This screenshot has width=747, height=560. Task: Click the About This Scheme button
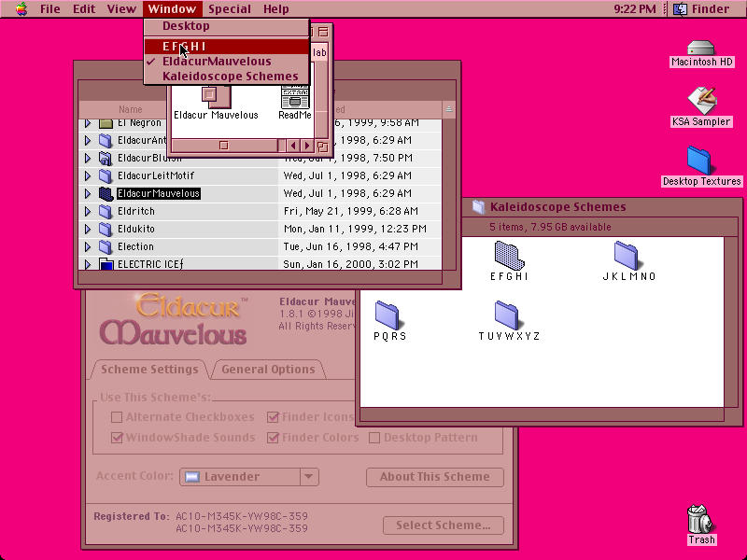[x=434, y=477]
